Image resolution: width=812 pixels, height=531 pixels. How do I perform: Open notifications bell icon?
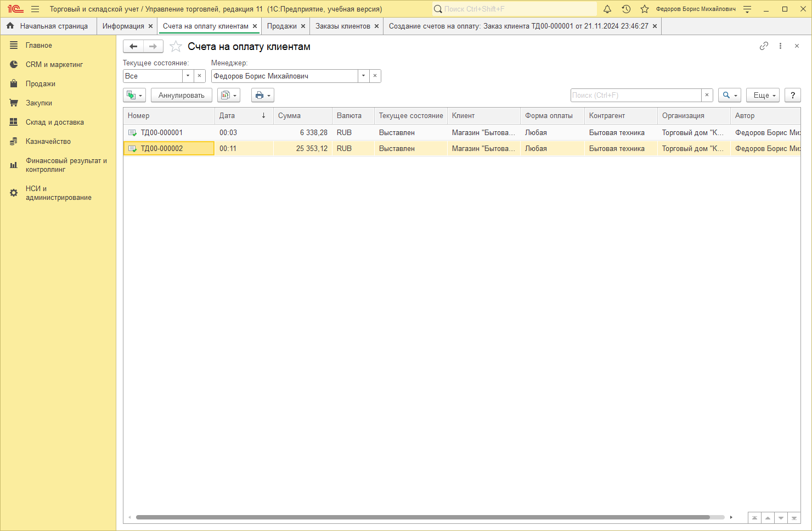[x=607, y=9]
